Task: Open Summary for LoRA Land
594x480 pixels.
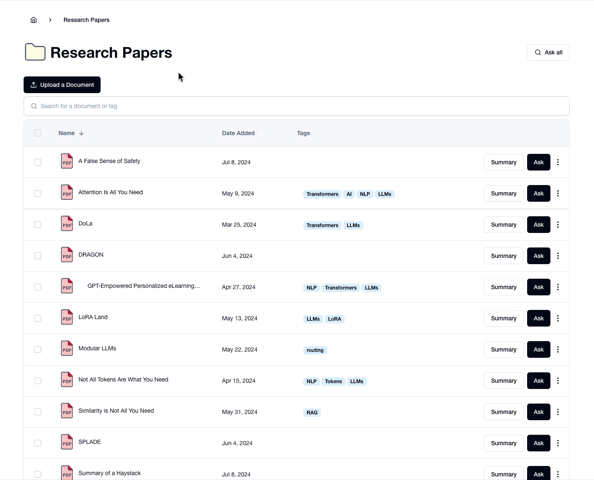Action: tap(503, 318)
